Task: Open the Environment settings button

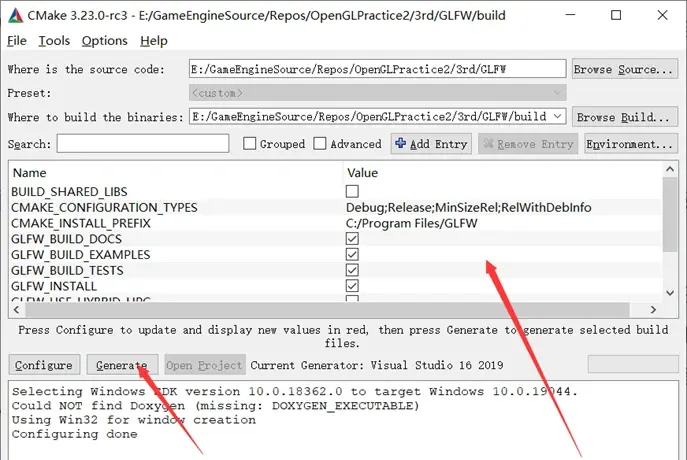Action: pyautogui.click(x=630, y=144)
